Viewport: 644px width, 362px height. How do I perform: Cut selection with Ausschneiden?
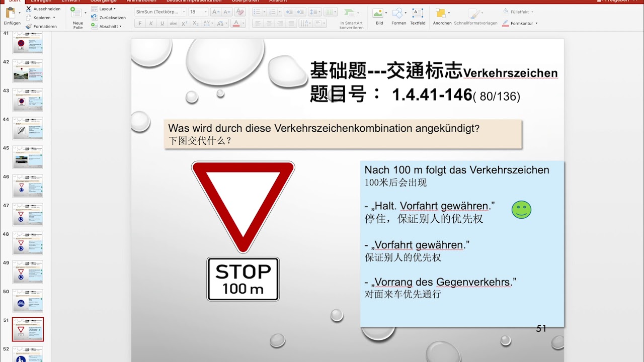pos(43,9)
